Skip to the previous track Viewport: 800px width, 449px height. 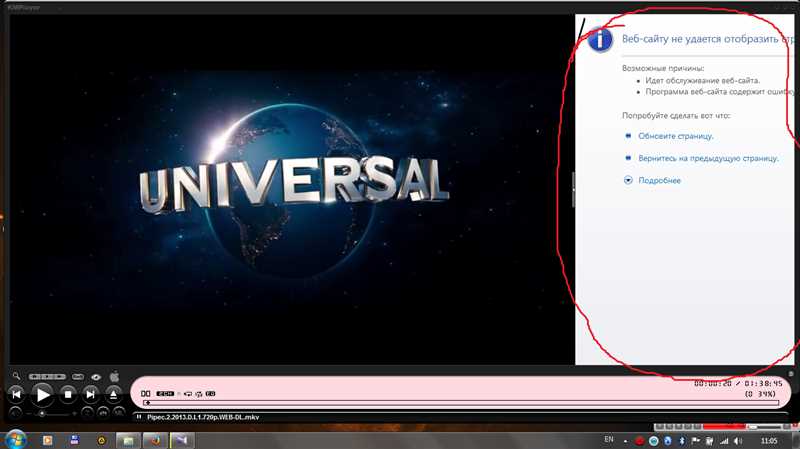point(16,394)
